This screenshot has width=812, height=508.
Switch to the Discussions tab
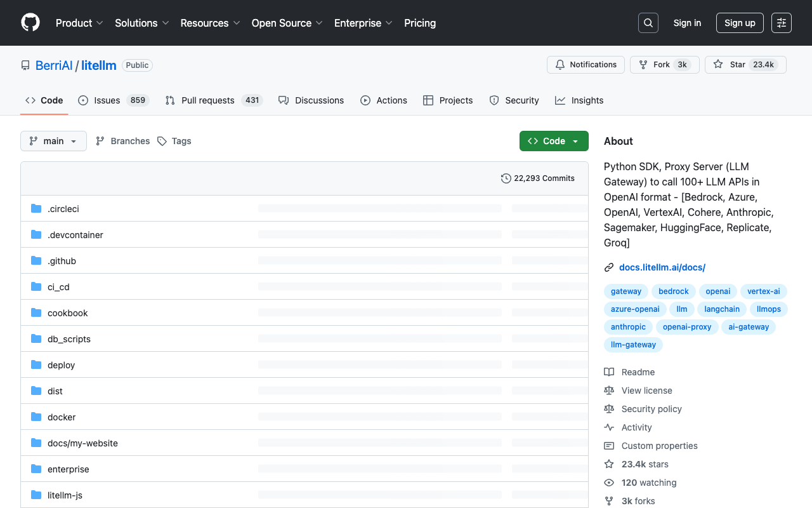click(x=311, y=100)
